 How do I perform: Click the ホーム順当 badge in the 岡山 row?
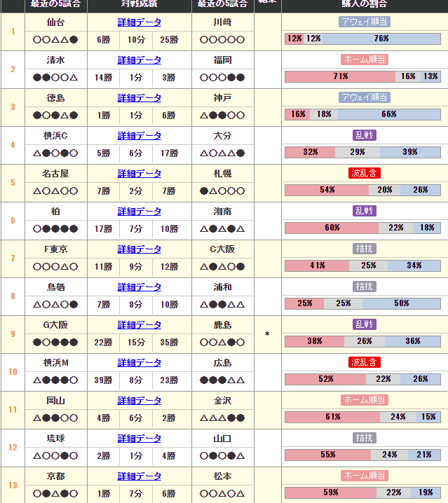[365, 400]
